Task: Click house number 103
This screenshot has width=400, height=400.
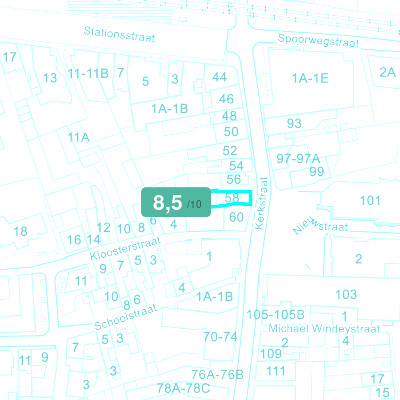Action: [x=346, y=294]
